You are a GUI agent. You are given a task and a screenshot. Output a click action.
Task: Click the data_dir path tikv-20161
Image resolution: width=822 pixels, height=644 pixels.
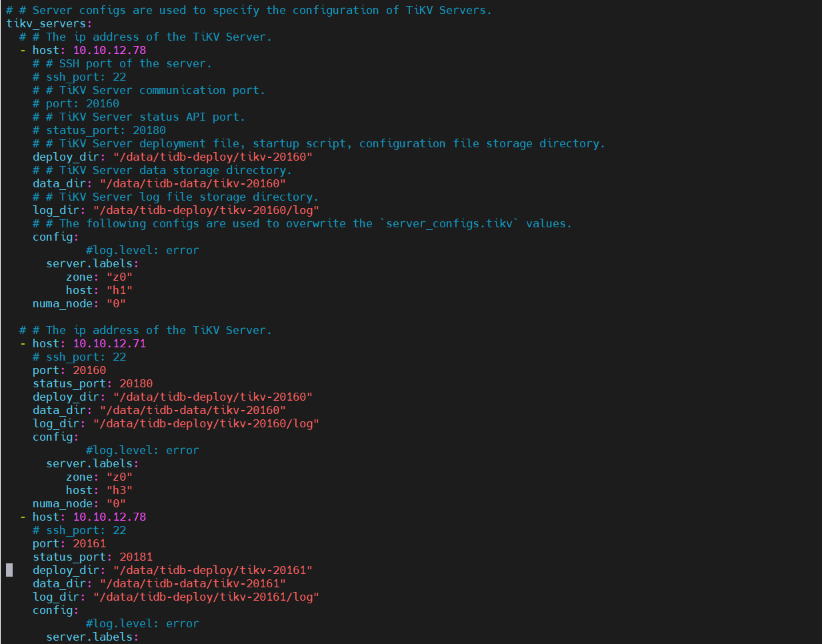pyautogui.click(x=193, y=584)
